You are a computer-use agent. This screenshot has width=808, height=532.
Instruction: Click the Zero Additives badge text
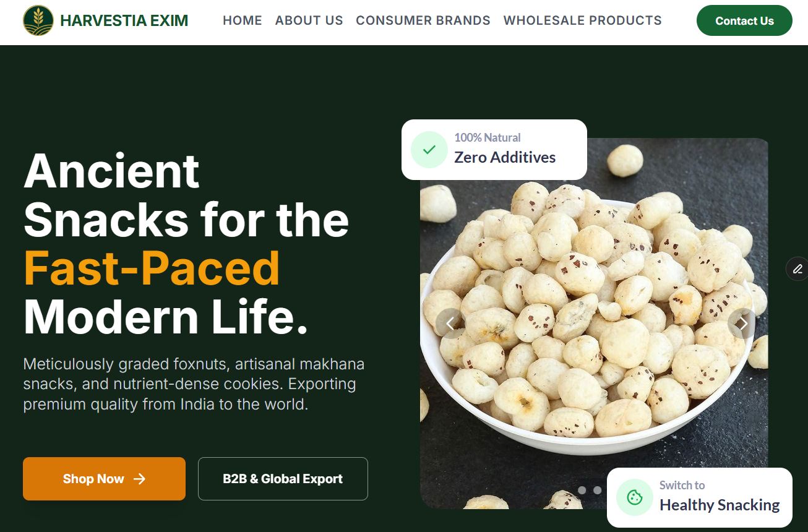click(x=505, y=157)
